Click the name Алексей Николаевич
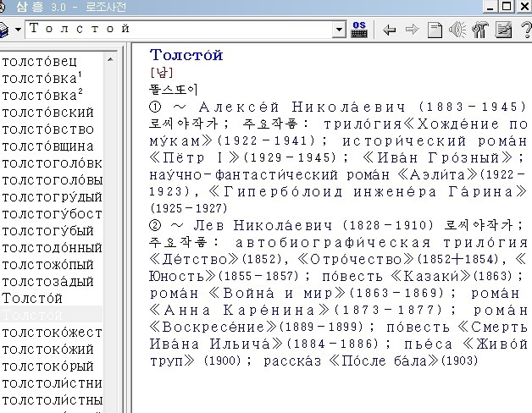 pyautogui.click(x=302, y=107)
